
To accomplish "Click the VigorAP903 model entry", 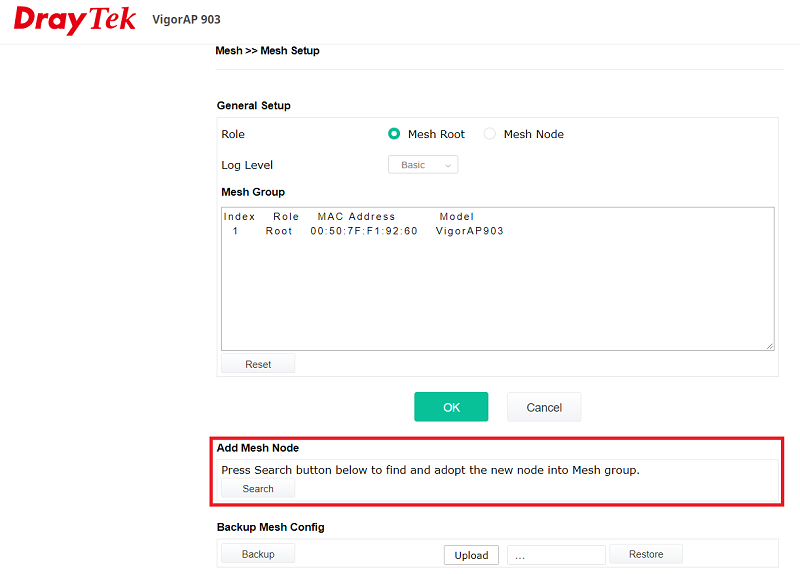I will (x=469, y=231).
